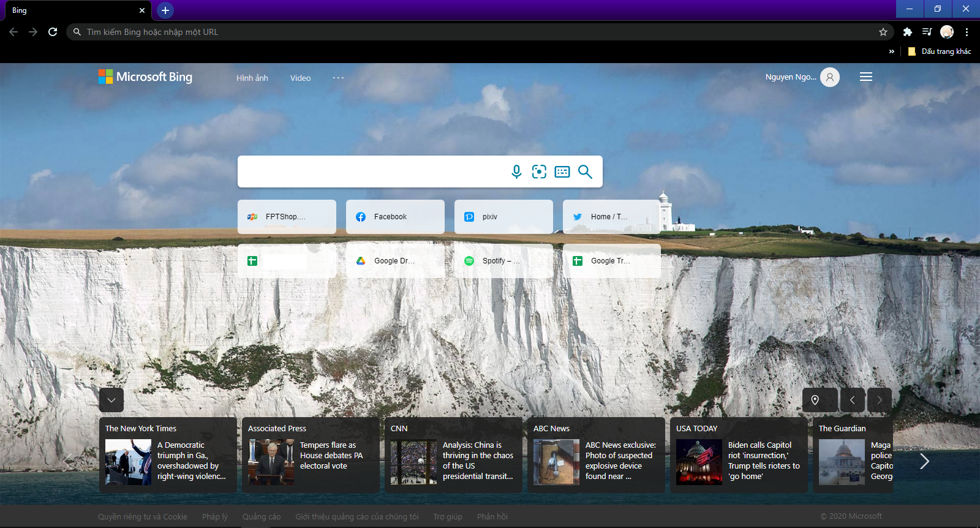
Task: Open the Spotify quick link tile
Action: (x=503, y=261)
